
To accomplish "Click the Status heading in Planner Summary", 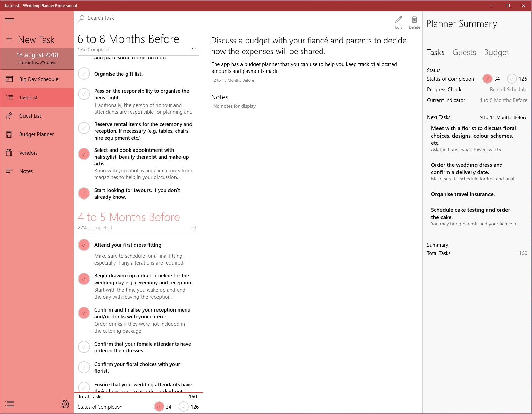I will tap(434, 70).
